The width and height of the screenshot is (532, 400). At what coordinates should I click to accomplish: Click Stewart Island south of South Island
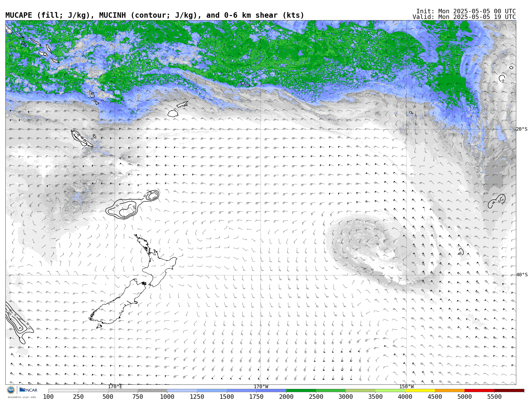(x=99, y=326)
